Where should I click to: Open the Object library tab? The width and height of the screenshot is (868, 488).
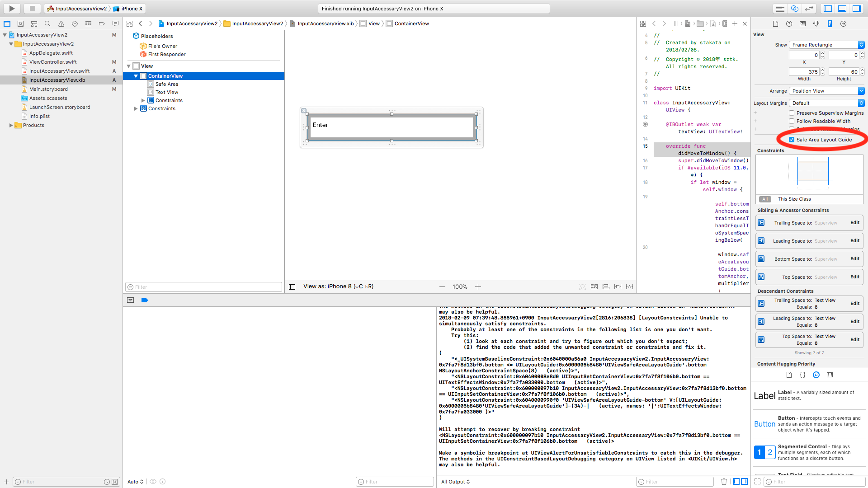[816, 375]
